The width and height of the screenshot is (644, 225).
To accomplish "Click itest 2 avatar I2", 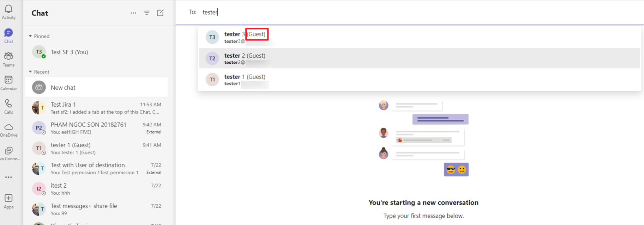I will [39, 189].
